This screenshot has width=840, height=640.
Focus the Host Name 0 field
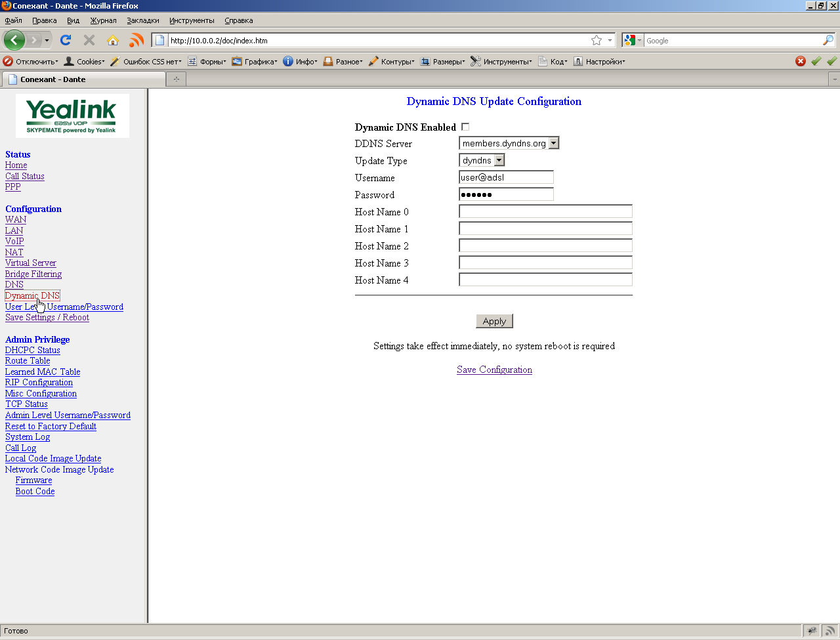545,211
